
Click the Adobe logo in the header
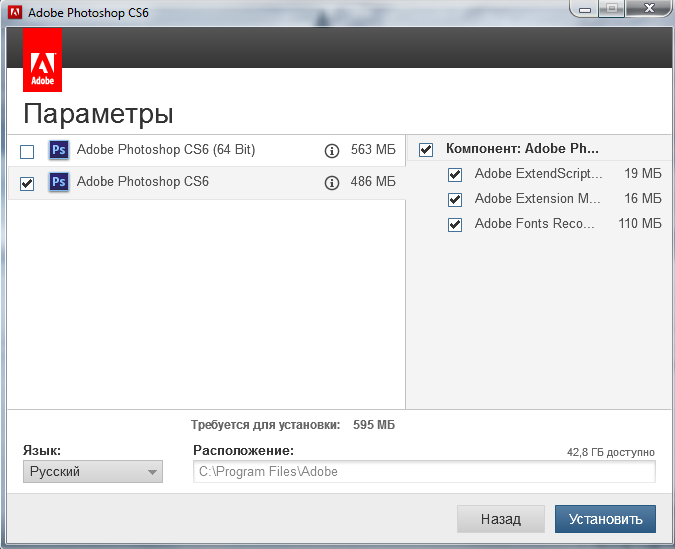pos(42,60)
